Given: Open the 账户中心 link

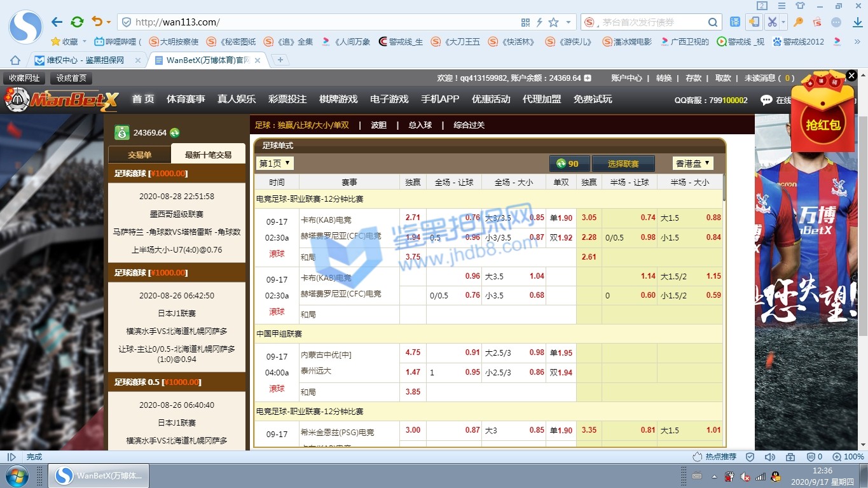Looking at the screenshot, I should (626, 78).
